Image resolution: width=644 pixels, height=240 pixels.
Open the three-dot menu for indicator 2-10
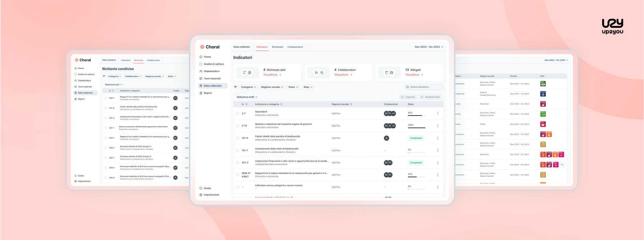pos(438,126)
